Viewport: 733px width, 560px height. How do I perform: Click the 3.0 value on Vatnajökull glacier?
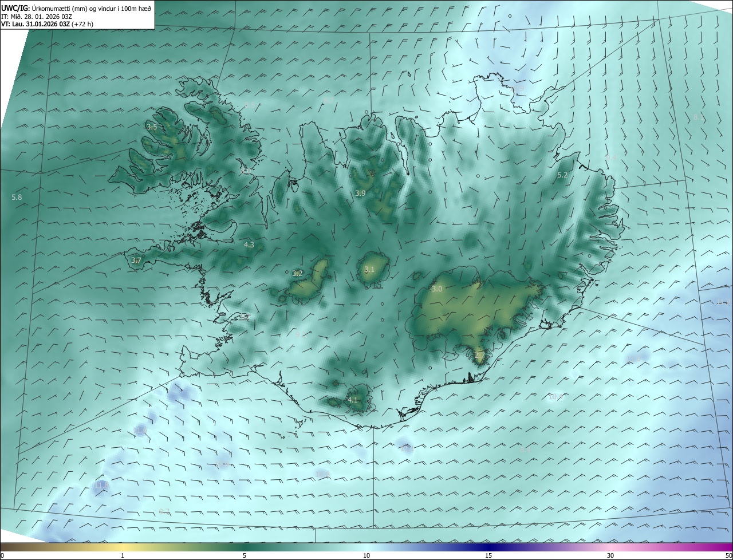(437, 289)
